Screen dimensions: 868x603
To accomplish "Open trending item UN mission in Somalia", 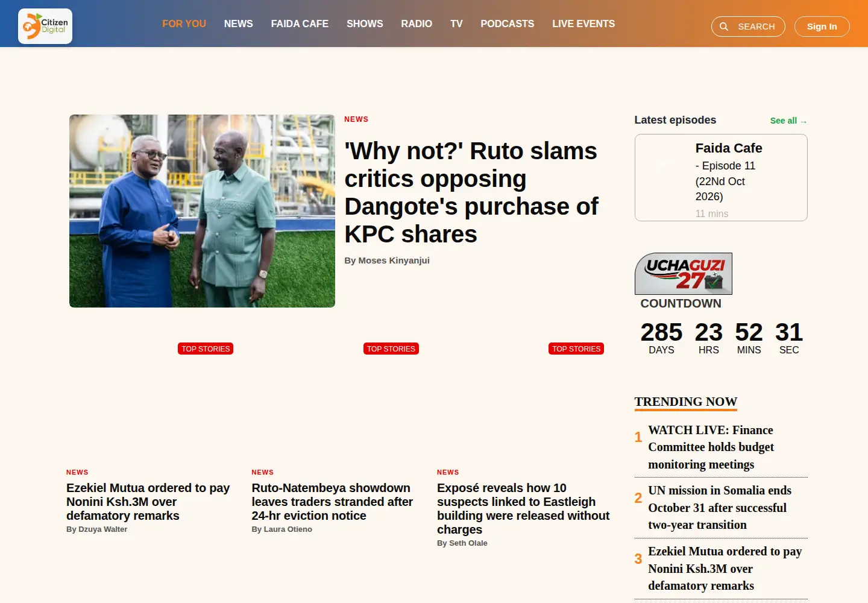I will 721,508.
